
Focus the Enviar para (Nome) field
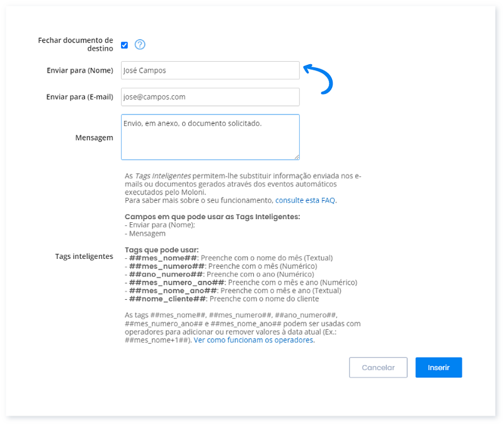coord(210,71)
